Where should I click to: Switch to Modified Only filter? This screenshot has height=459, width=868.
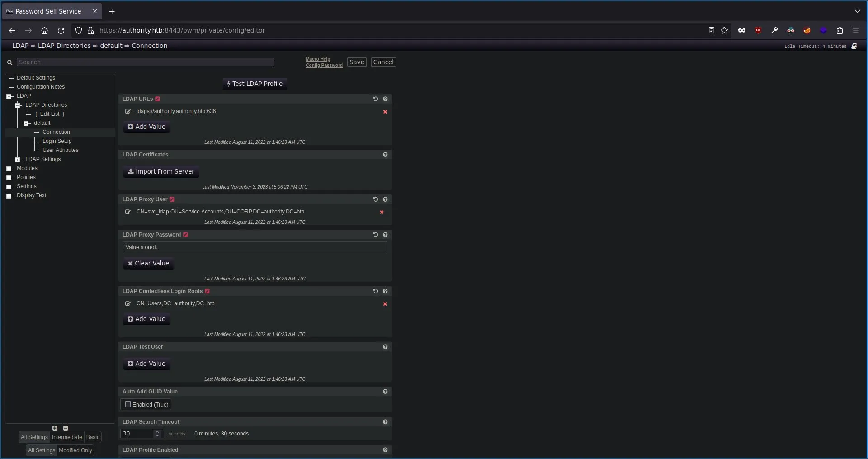[x=75, y=450]
